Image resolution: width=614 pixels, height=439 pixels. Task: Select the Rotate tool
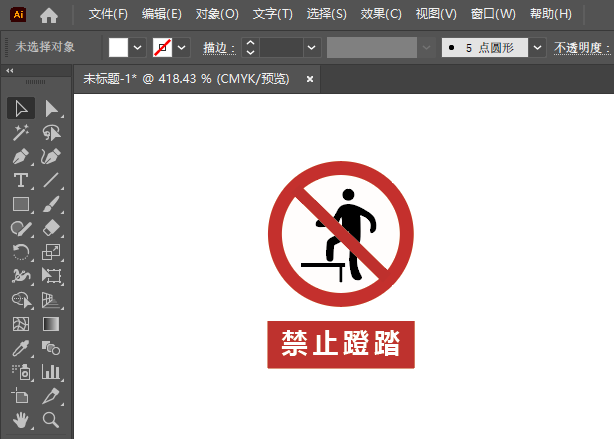point(21,252)
